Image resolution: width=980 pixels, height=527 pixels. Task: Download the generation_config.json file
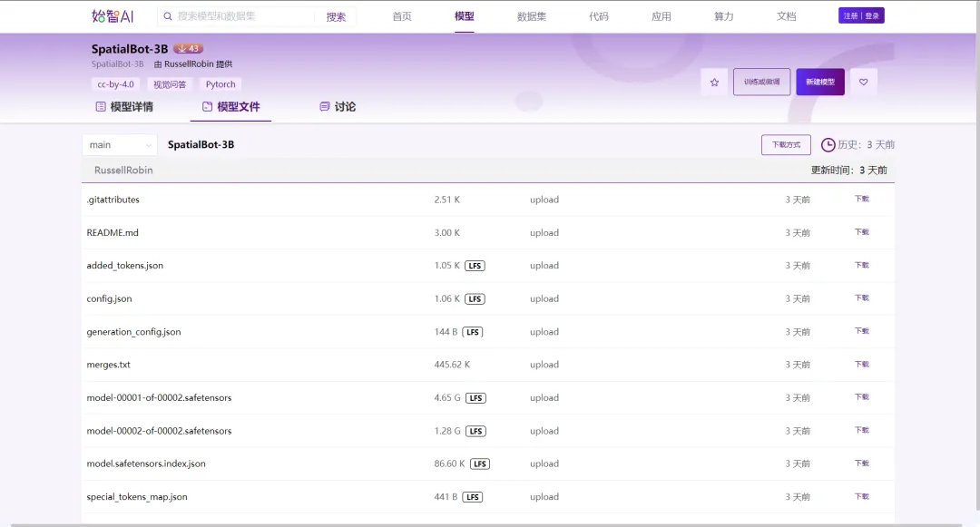862,332
